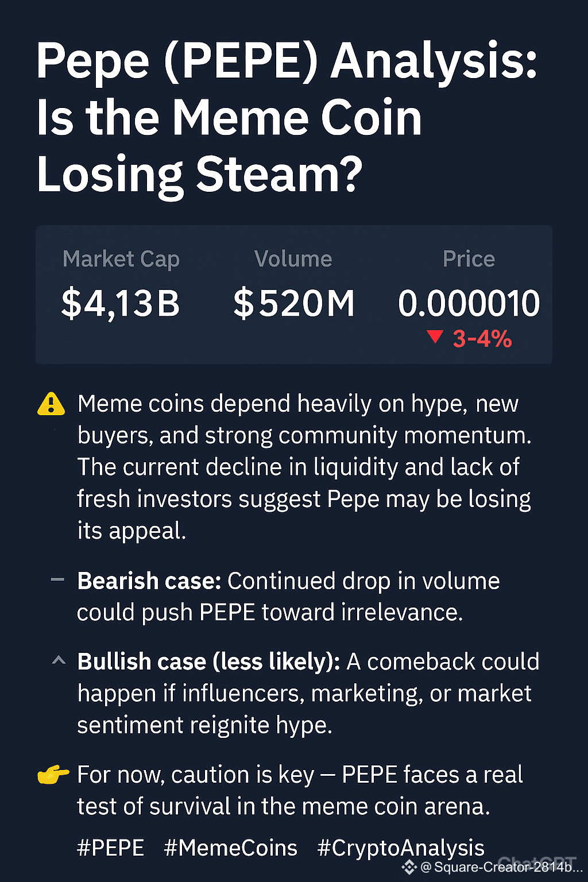Click the $520M volume figure
This screenshot has height=882, width=588.
click(x=294, y=303)
